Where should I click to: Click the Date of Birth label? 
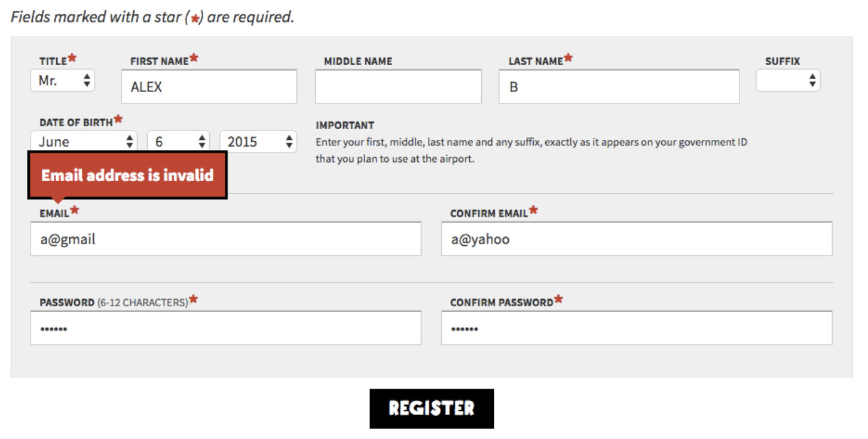(x=76, y=122)
